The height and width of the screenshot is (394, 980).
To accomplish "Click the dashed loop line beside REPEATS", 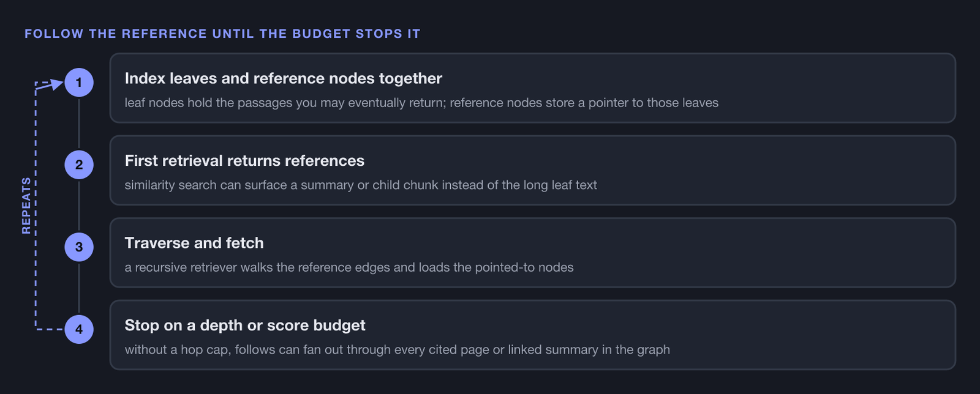I will point(36,206).
